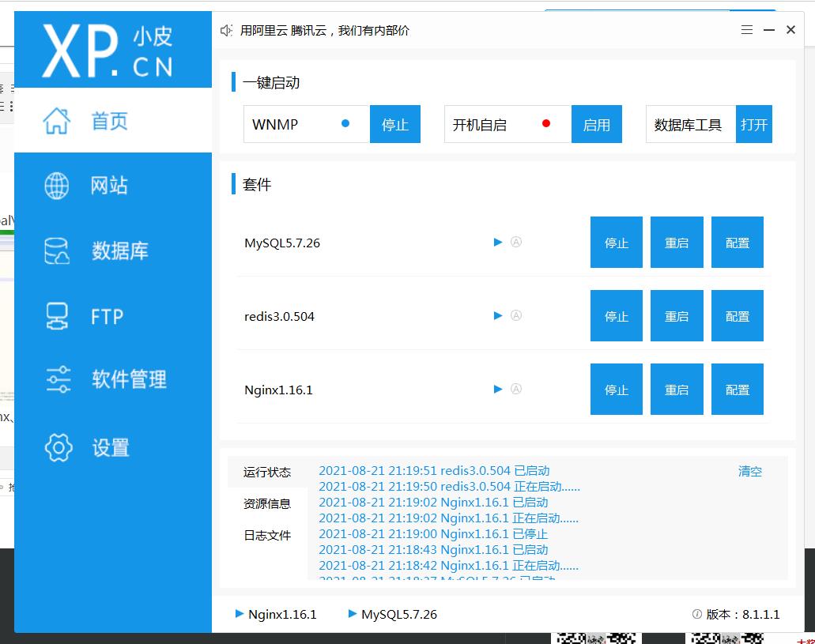815x644 pixels.
Task: Open the hamburger menu in title bar
Action: 747,30
